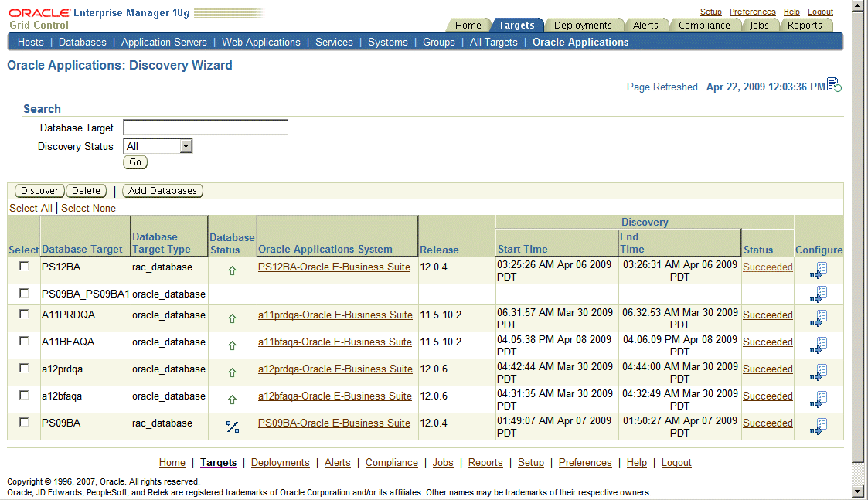Select checkbox for PS09BA_PS09BA1
Screen dimensions: 868x500
(x=24, y=293)
